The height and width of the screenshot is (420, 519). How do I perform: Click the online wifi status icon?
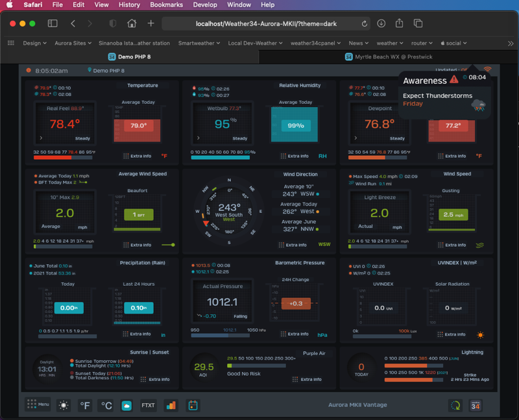[x=488, y=69]
